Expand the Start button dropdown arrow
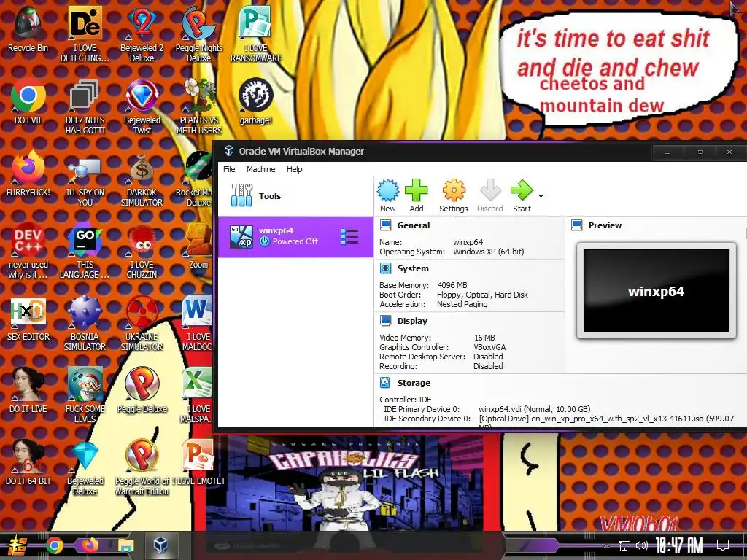Screen dimensions: 747x560 pos(541,195)
